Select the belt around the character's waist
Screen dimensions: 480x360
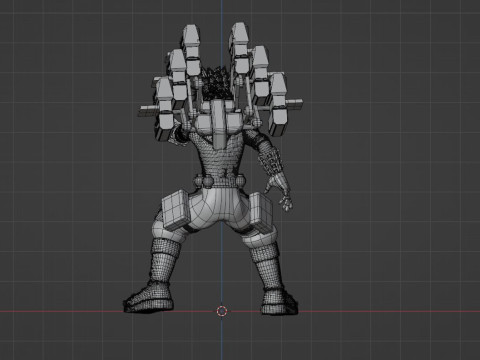(219, 181)
